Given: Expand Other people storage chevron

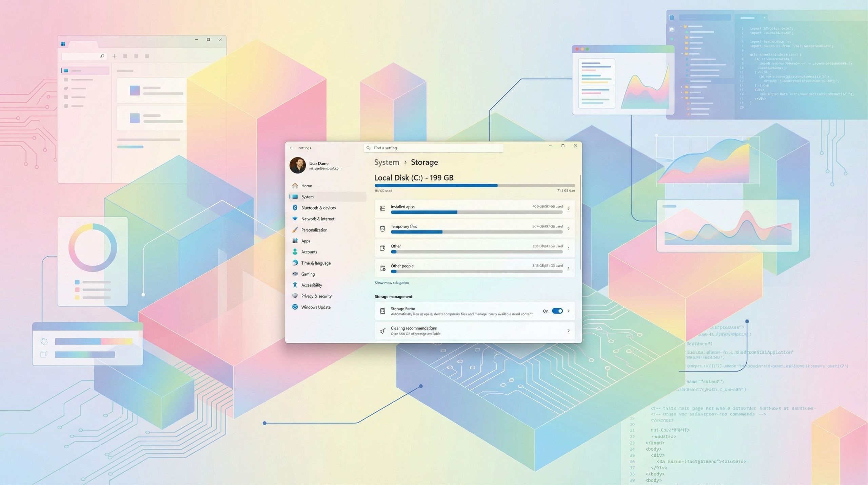Looking at the screenshot, I should (569, 268).
